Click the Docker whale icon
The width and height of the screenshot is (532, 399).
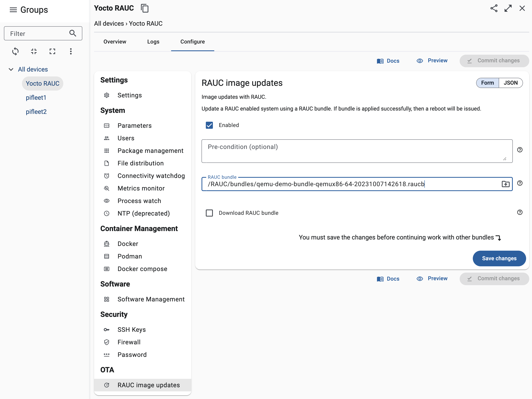107,244
